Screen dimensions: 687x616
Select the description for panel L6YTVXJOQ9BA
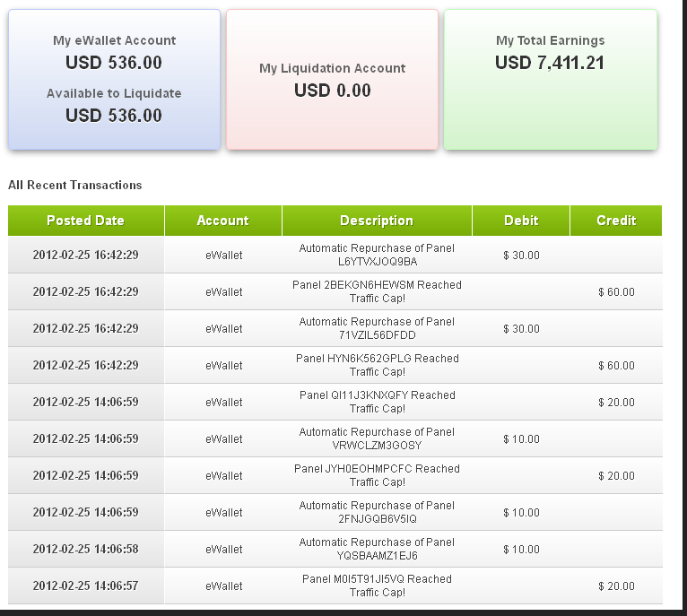click(377, 255)
